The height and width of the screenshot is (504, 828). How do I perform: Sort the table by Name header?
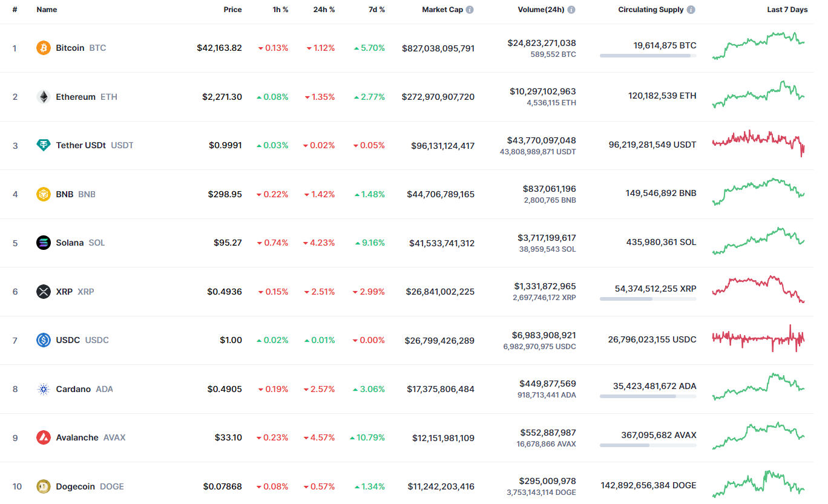47,10
